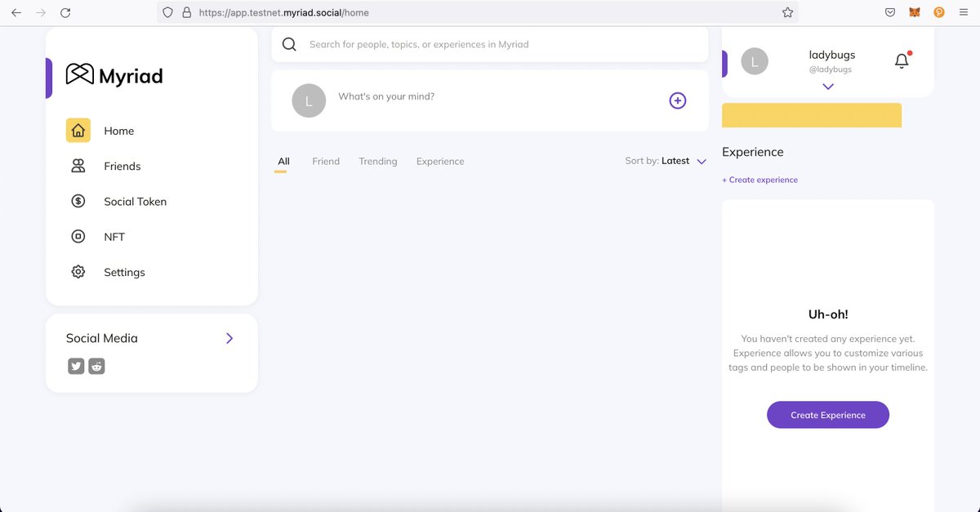Bookmark this page with star icon
The width and height of the screenshot is (980, 512).
tap(787, 12)
